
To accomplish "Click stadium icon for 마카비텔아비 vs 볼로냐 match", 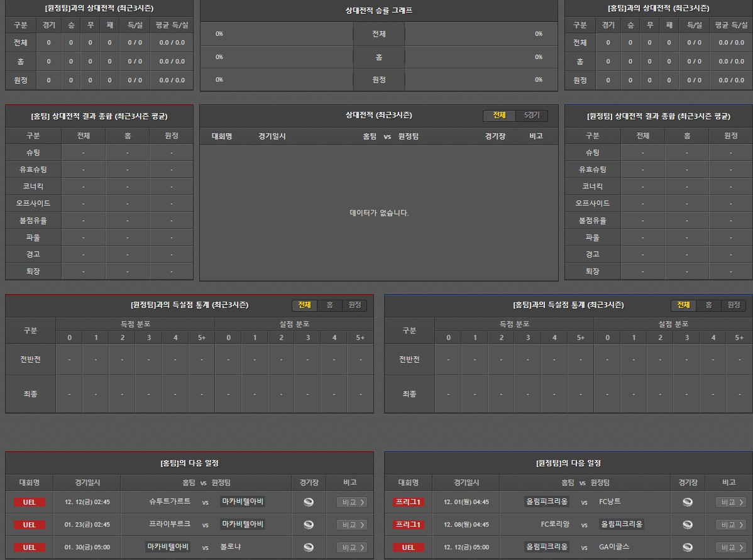I will [x=308, y=547].
